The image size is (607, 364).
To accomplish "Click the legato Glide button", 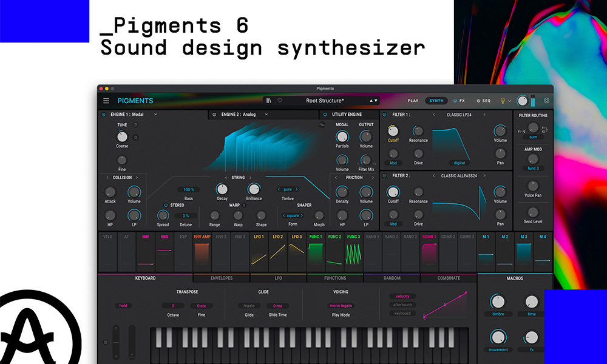I will point(249,306).
